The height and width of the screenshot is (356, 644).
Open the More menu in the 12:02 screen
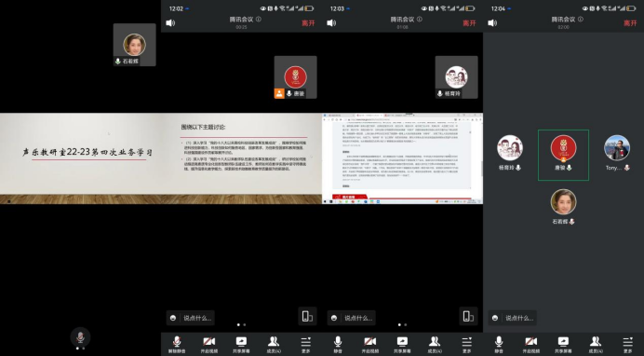306,345
